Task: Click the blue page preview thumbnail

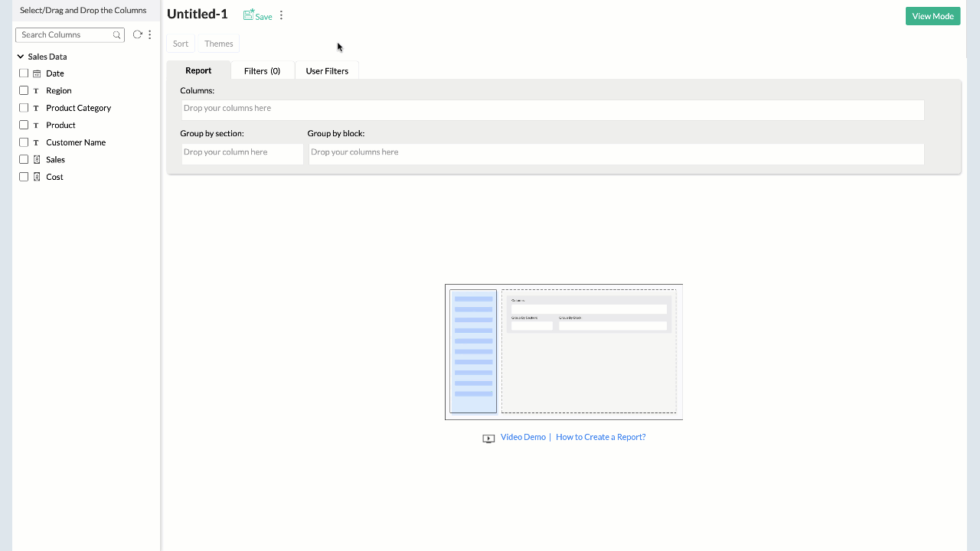Action: click(x=472, y=351)
